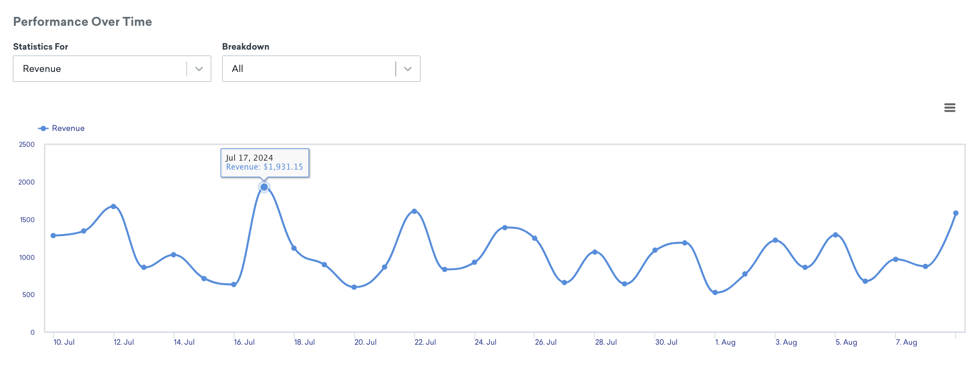Click the Jul 28 data point
Screen dimensions: 980x368
(x=595, y=252)
